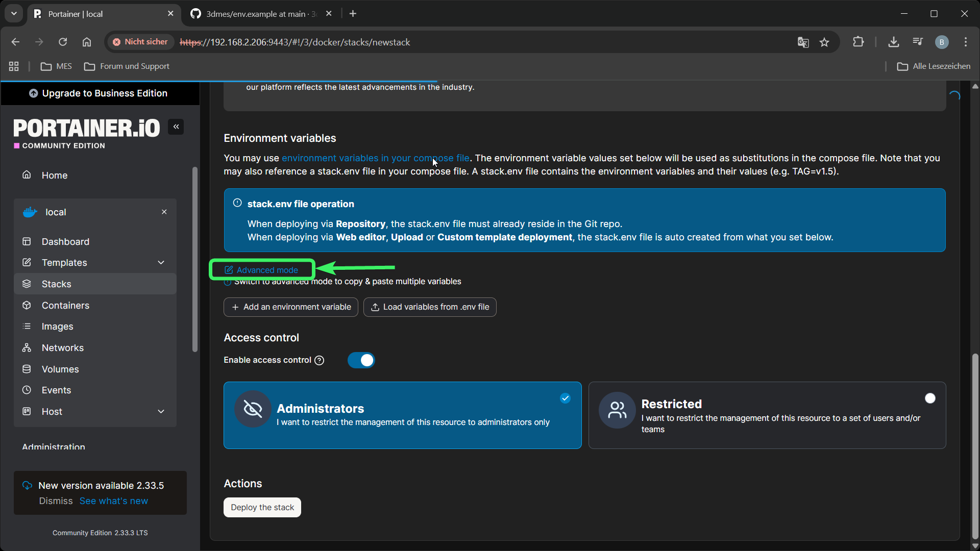
Task: Select the Administrators access option card
Action: (402, 415)
